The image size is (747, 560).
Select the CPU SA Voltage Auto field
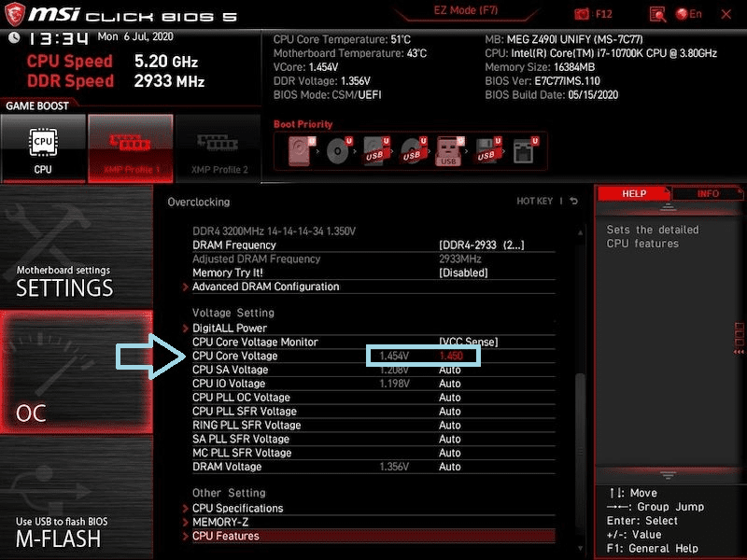coord(450,370)
